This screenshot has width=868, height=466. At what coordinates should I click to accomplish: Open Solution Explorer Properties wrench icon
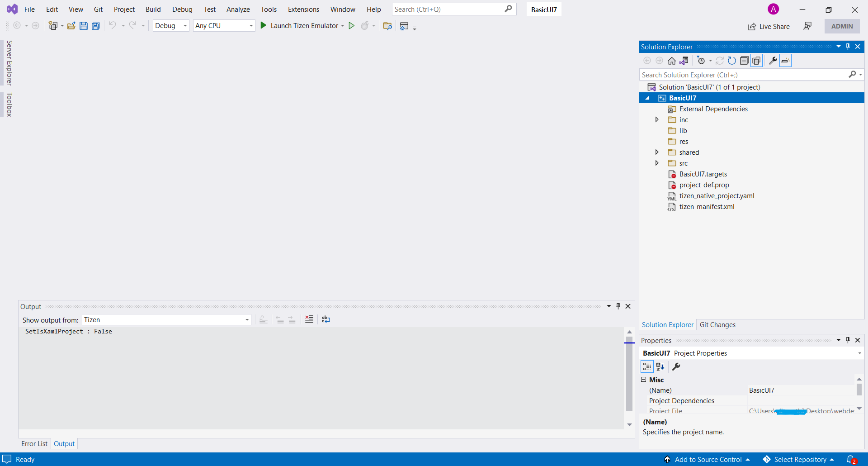point(773,60)
